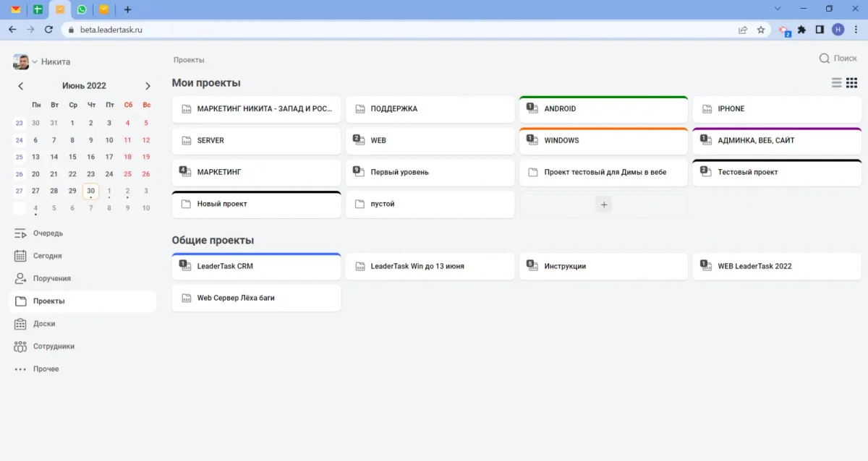The width and height of the screenshot is (868, 461).
Task: Open the Queue (Очередь) section
Action: coord(48,233)
